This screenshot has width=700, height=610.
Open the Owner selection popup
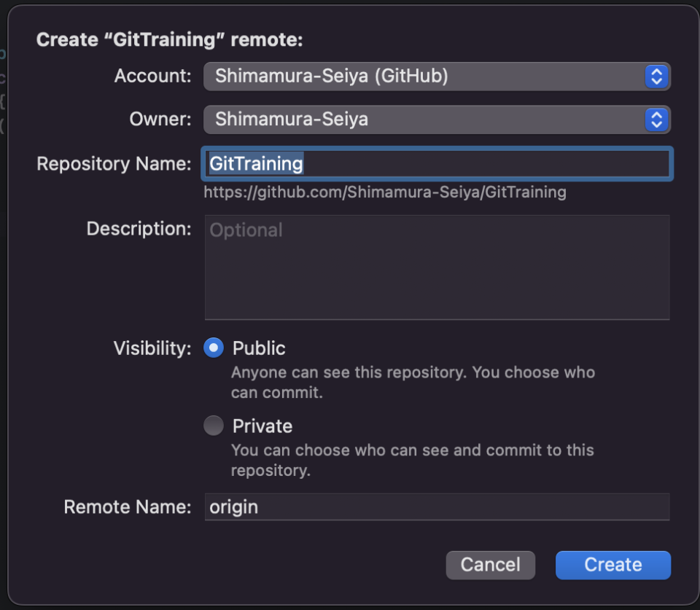point(437,120)
